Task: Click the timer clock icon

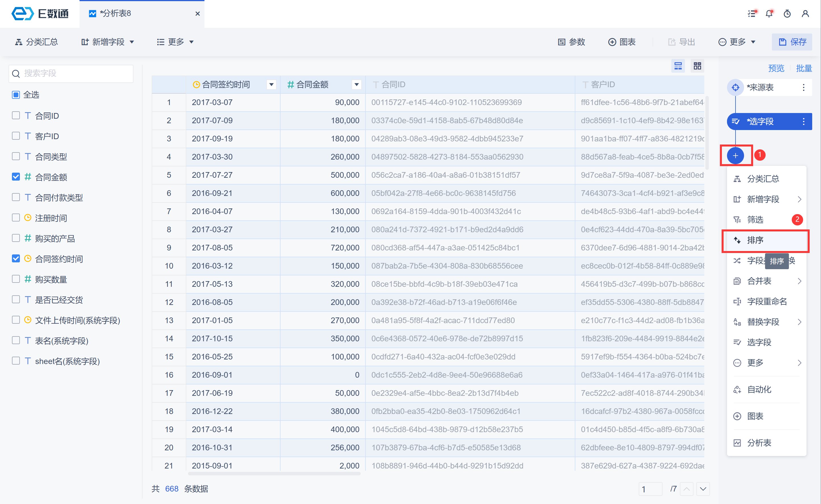Action: click(787, 14)
